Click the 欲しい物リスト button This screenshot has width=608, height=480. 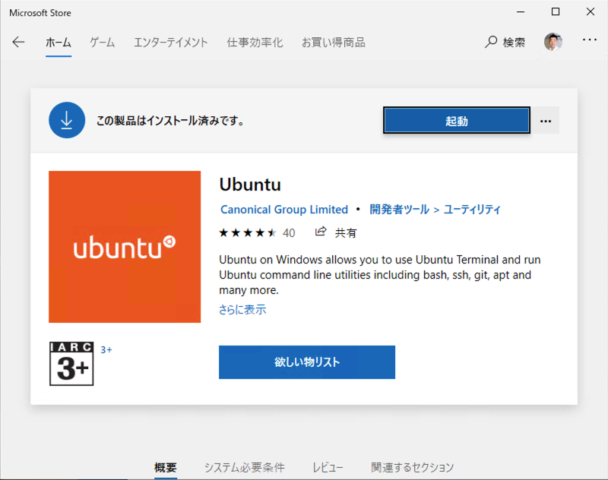pyautogui.click(x=307, y=362)
